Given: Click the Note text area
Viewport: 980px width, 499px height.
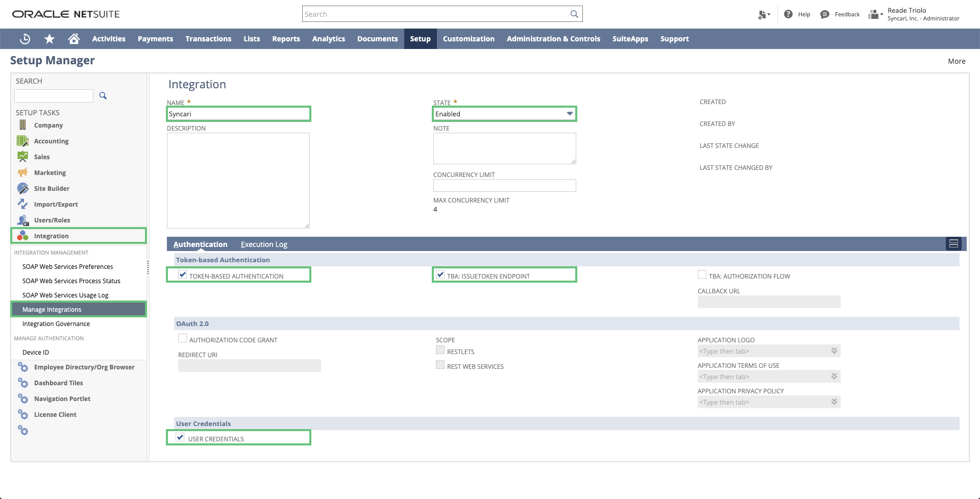Looking at the screenshot, I should click(x=504, y=148).
